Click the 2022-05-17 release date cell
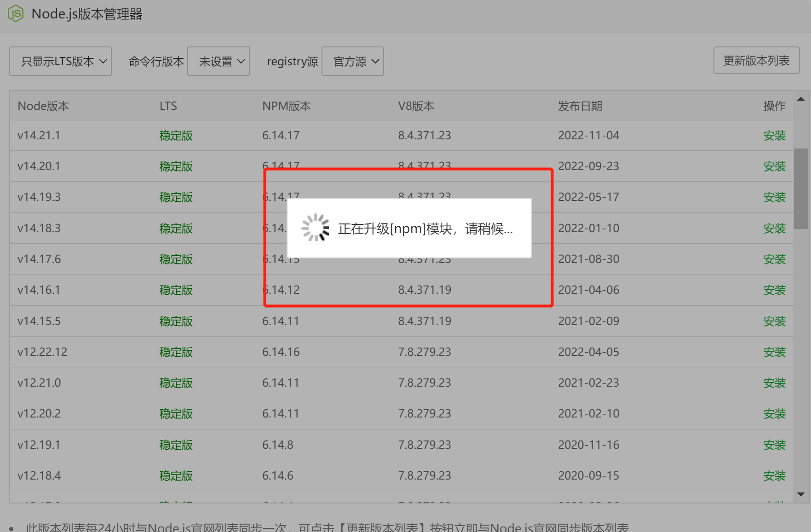 click(x=588, y=197)
